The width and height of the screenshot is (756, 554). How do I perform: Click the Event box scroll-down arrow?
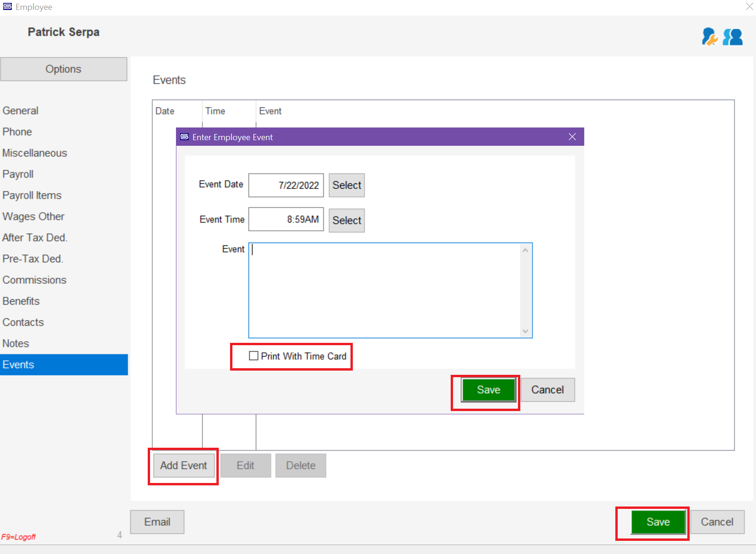coord(525,332)
